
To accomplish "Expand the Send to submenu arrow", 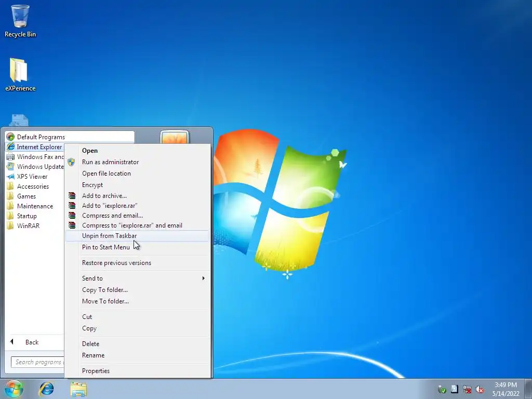I will (x=203, y=278).
